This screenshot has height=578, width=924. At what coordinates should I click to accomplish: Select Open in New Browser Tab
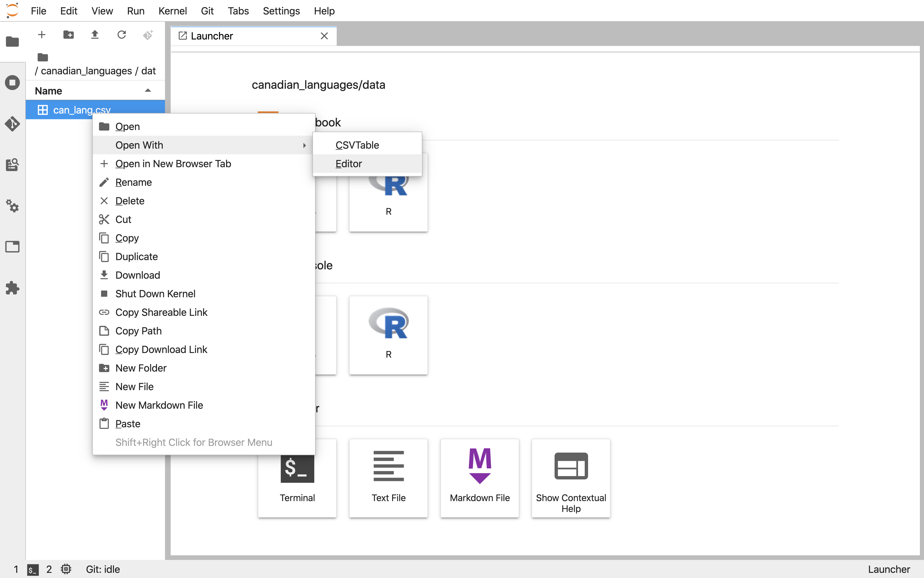click(203, 164)
